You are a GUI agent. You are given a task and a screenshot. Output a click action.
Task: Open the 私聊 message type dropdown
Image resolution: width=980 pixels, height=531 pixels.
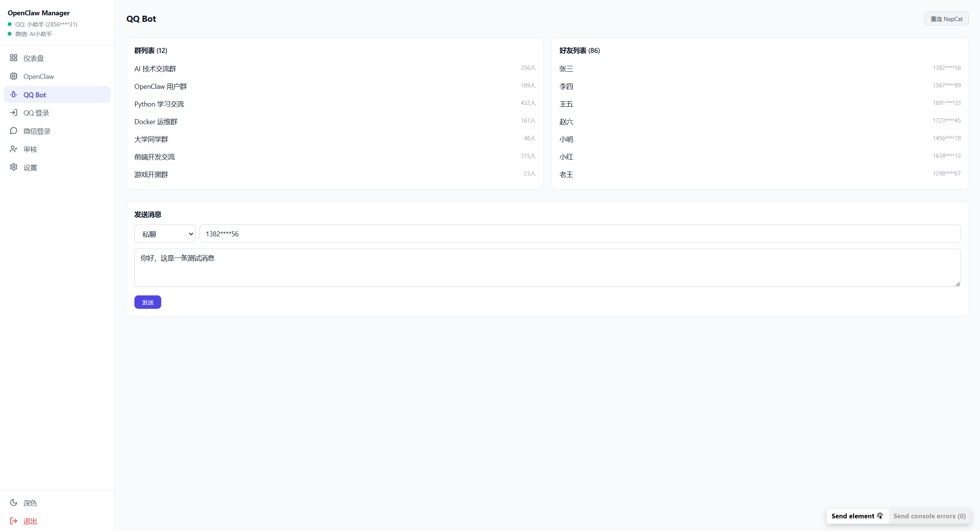(165, 234)
